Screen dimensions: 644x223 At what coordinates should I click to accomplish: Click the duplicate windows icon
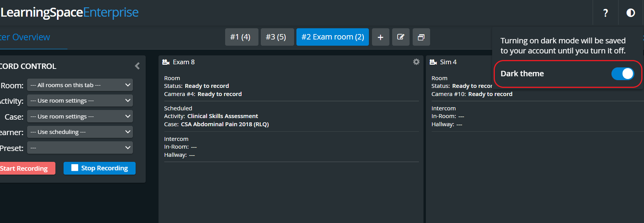pyautogui.click(x=421, y=37)
